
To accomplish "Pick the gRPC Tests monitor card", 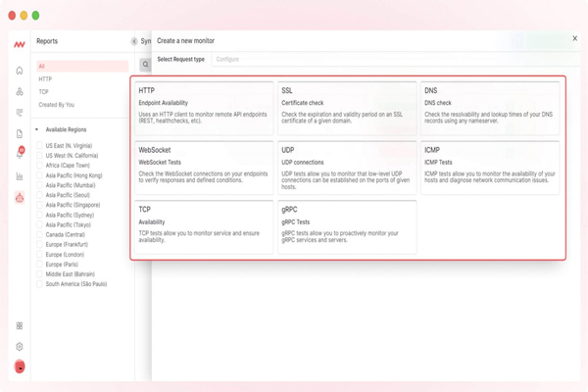I will tap(347, 225).
